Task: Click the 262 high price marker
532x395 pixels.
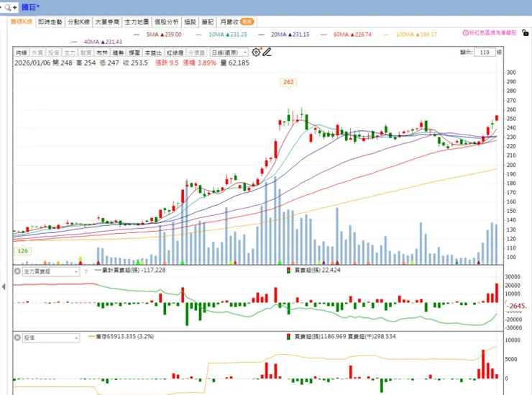Action: tap(288, 82)
